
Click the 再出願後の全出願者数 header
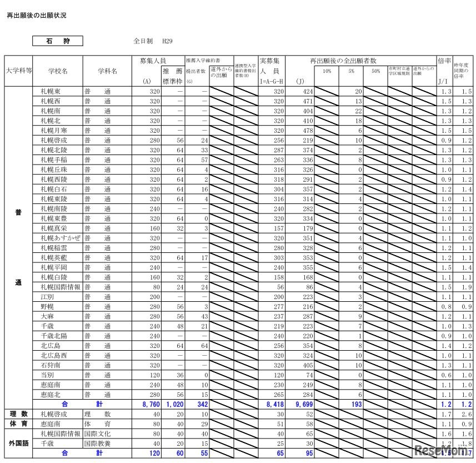click(343, 61)
